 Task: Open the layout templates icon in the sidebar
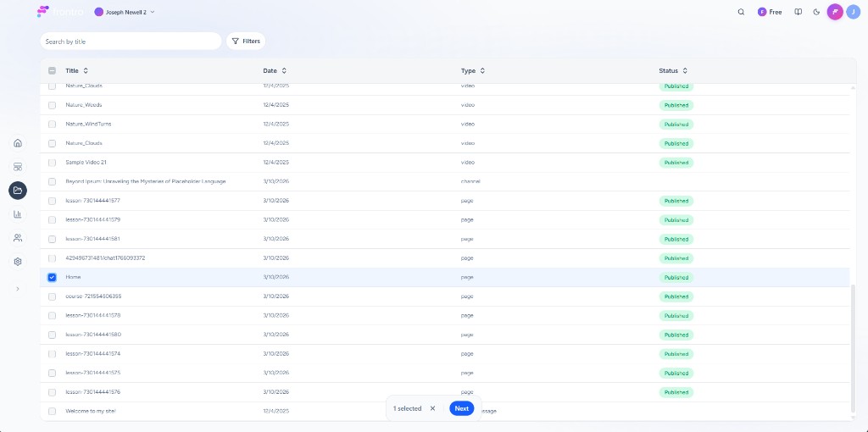[18, 167]
